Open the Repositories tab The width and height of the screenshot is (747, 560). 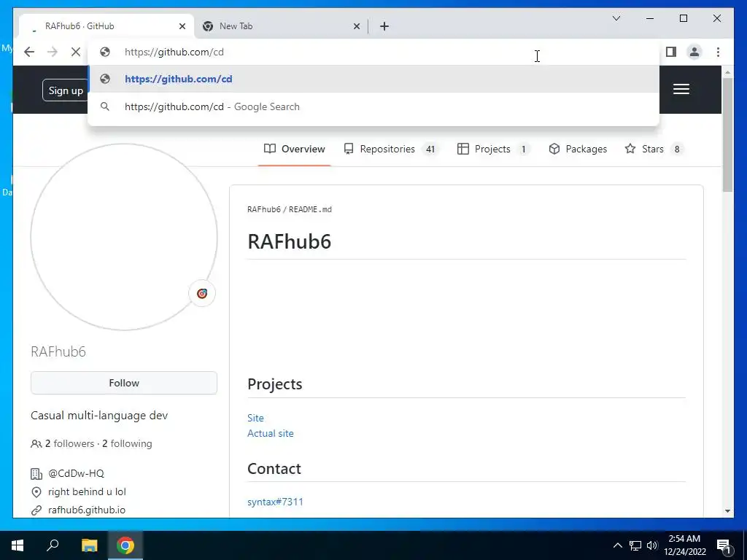click(x=391, y=149)
